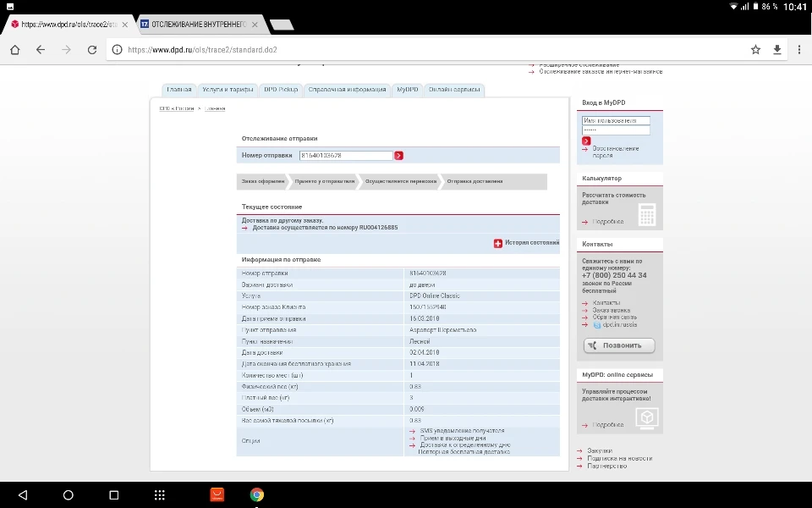Open the Партнерство link

click(x=607, y=466)
